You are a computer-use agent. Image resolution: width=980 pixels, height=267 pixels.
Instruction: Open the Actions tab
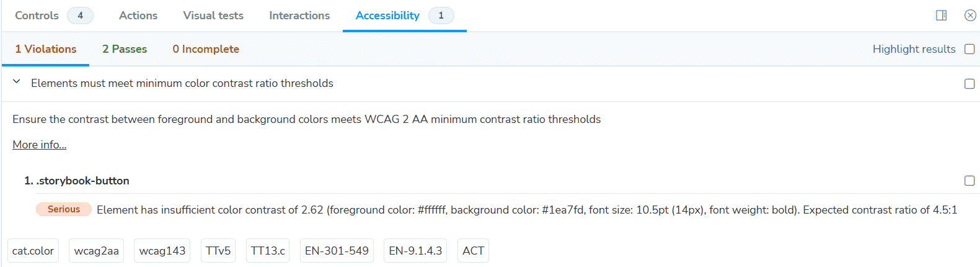138,16
